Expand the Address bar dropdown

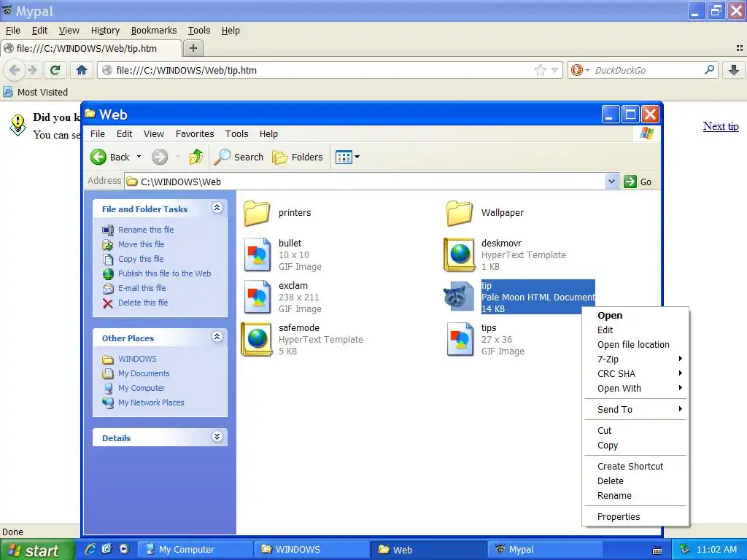tap(612, 182)
